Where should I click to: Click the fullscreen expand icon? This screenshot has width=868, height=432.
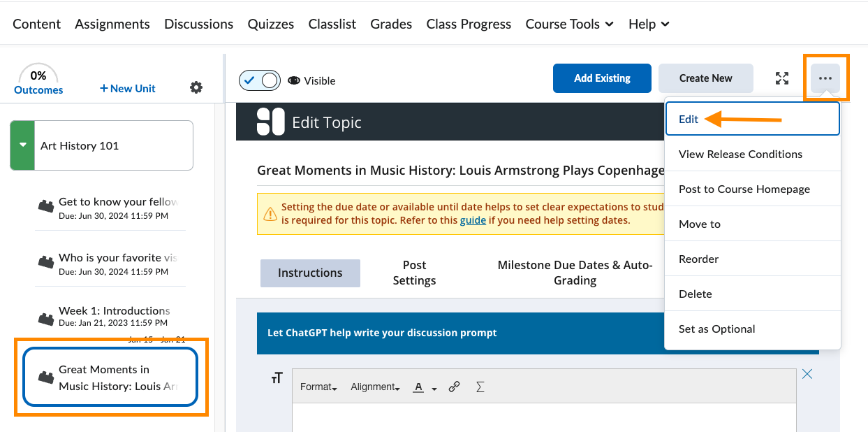[x=782, y=78]
